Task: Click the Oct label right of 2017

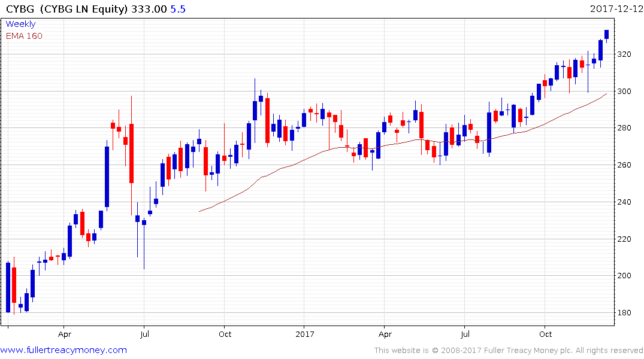Action: point(545,334)
